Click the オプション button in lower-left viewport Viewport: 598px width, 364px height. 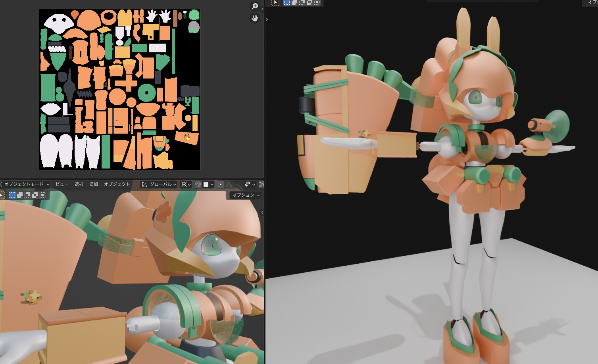pyautogui.click(x=246, y=195)
